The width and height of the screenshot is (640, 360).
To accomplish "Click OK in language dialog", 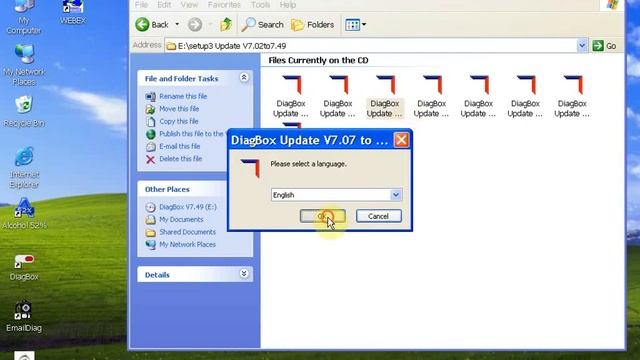I will [x=322, y=216].
